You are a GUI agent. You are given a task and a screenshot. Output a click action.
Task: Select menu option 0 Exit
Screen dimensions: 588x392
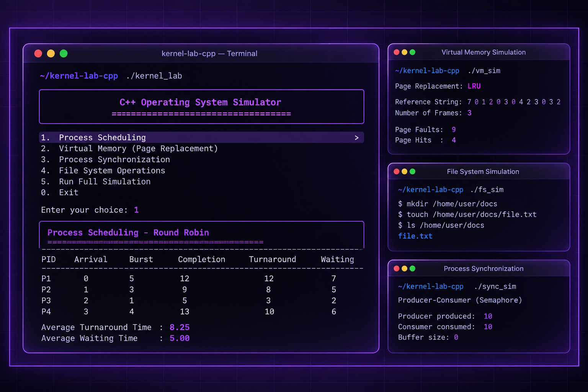point(59,193)
